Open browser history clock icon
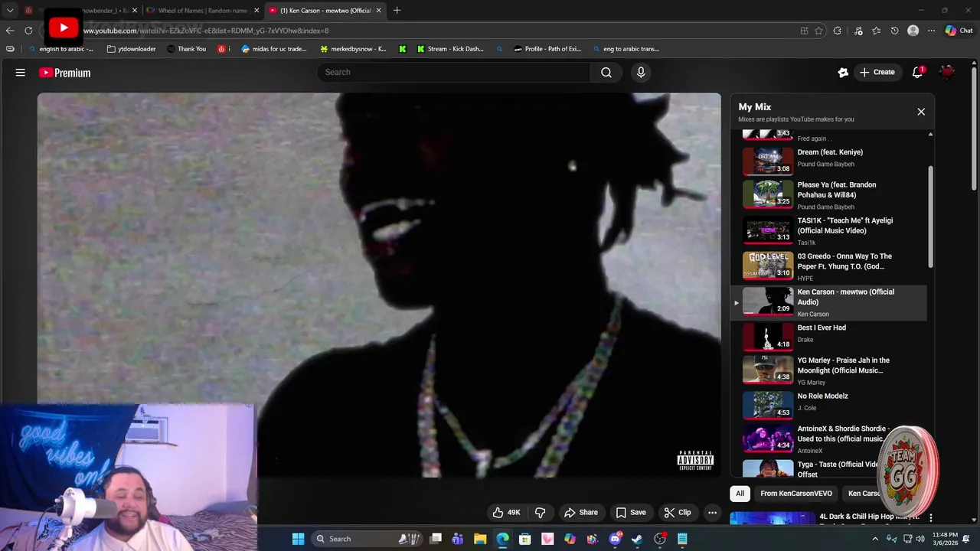 894,31
